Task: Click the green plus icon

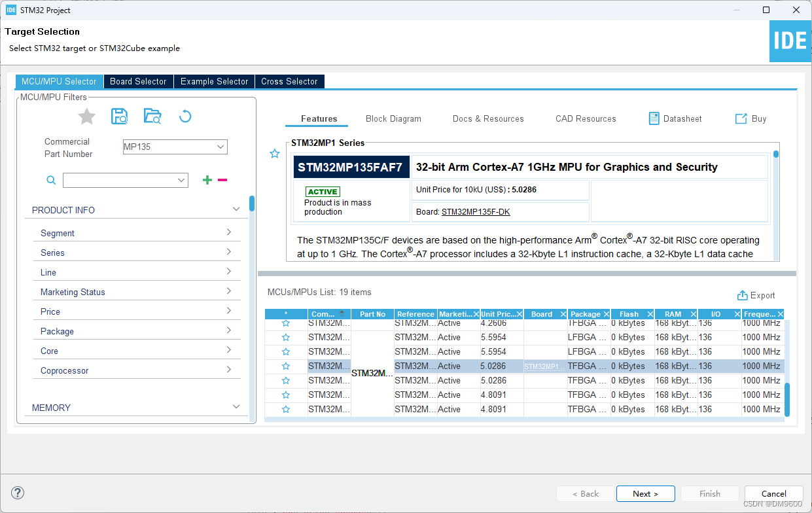Action: (x=207, y=180)
